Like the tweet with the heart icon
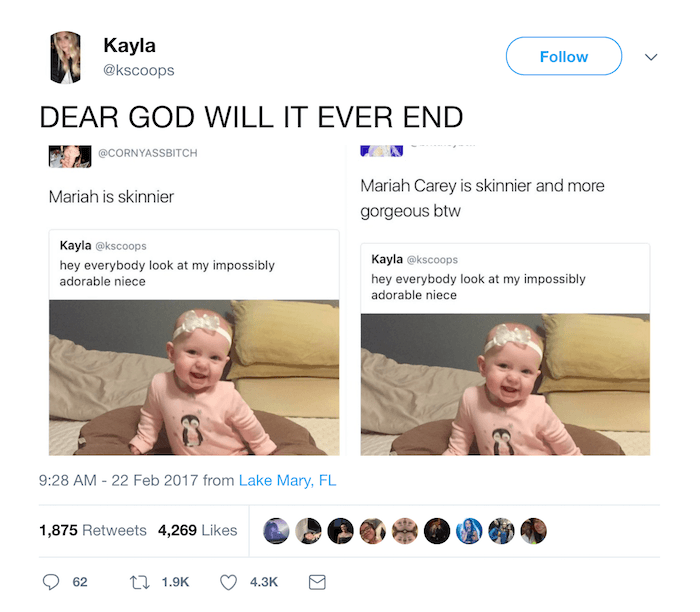The image size is (700, 612). (x=229, y=581)
